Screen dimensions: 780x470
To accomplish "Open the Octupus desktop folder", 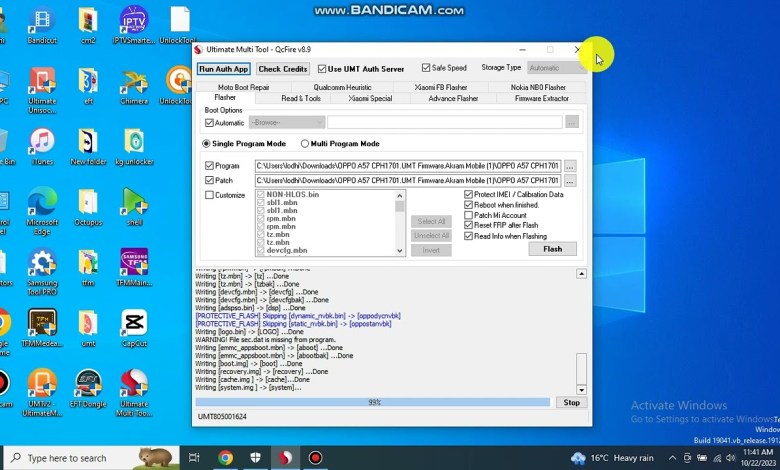I will click(x=88, y=207).
